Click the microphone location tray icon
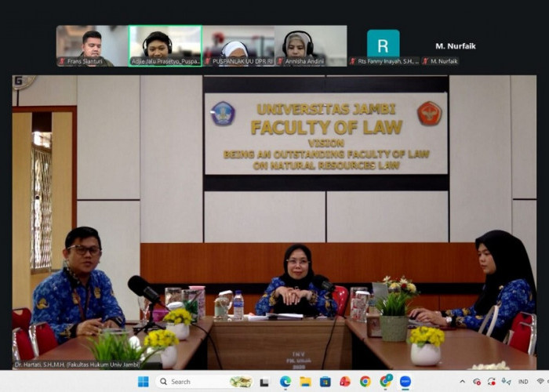The width and height of the screenshot is (549, 392). (506, 382)
